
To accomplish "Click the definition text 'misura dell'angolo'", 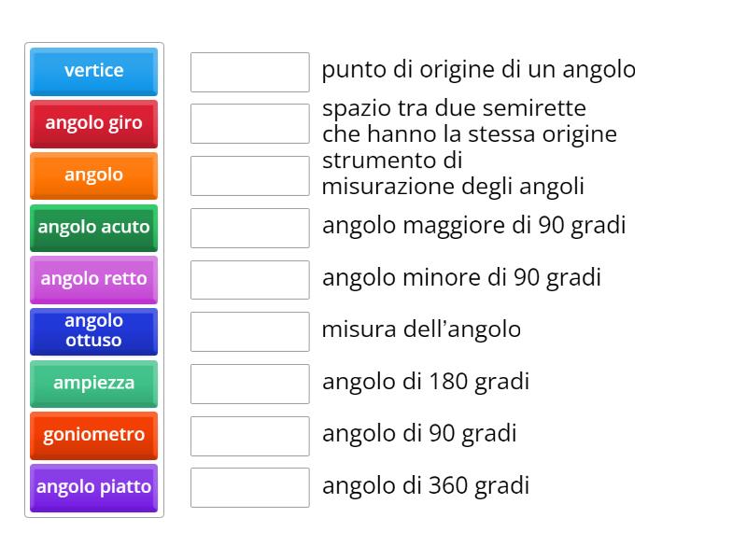I will 421,329.
